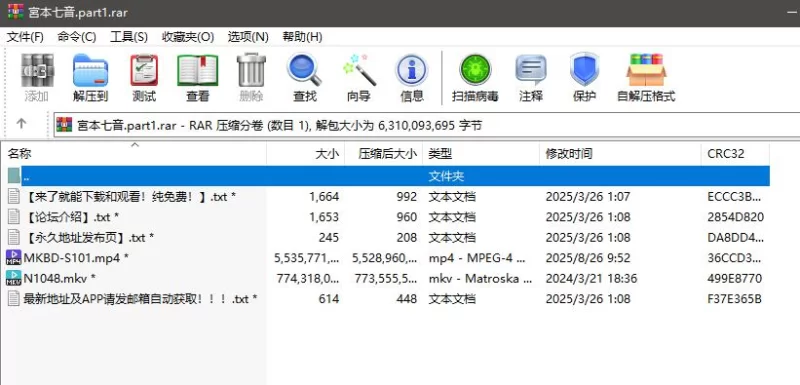Image resolution: width=800 pixels, height=385 pixels.
Task: Open the 帮助(H) menu
Action: coord(303,37)
